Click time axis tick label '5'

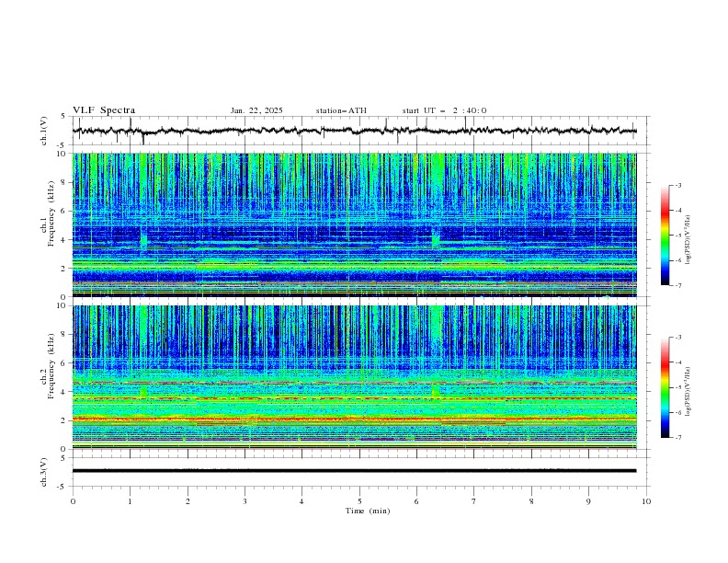359,501
